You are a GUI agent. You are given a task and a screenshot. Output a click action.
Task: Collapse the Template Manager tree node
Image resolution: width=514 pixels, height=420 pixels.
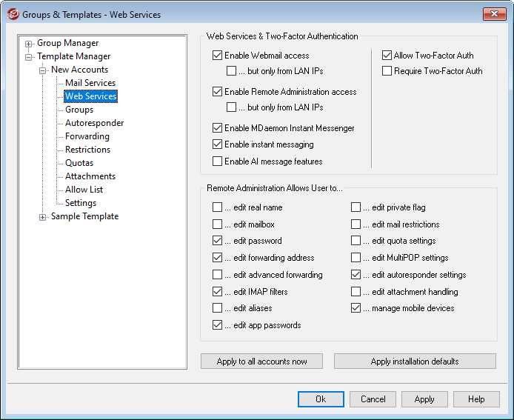pos(29,57)
